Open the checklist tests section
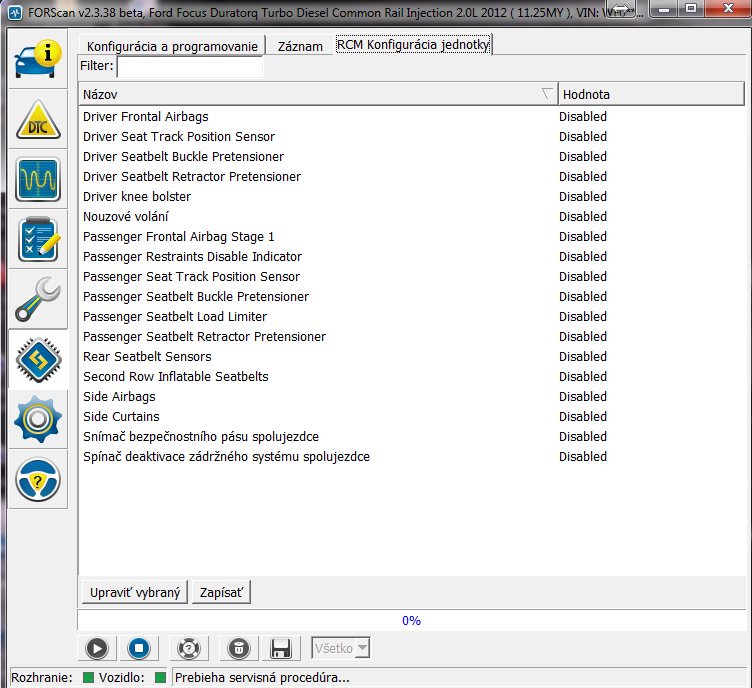Viewport: 752px width, 688px height. 38,239
